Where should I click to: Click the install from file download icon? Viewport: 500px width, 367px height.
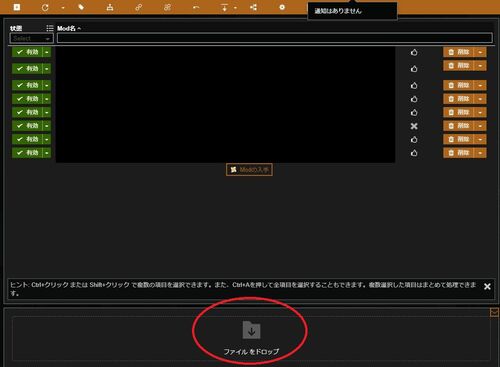(x=225, y=7)
